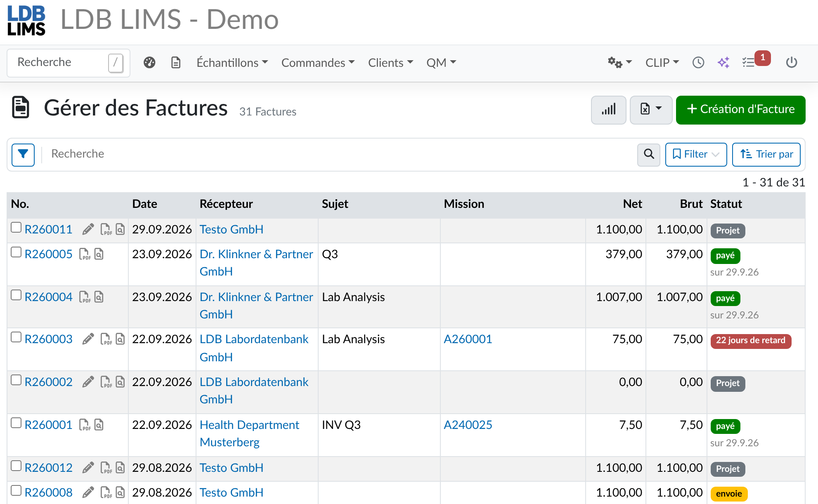Preview invoice R260001 document
Viewport: 818px width, 504px height.
pyautogui.click(x=99, y=425)
